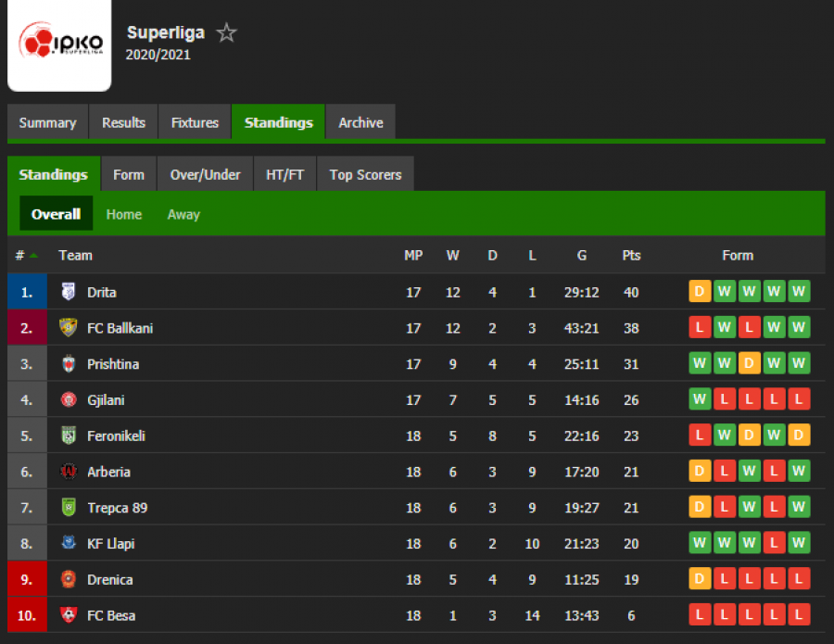Open the Drenica team link

pyautogui.click(x=110, y=580)
